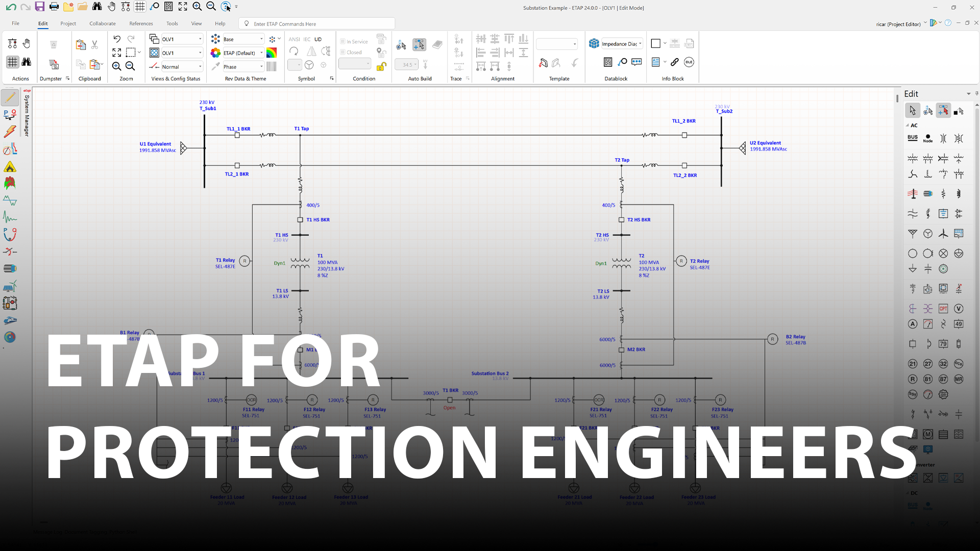Tick the Closed checkbox in Condition group
Viewport: 980px width, 551px height.
coord(343,52)
